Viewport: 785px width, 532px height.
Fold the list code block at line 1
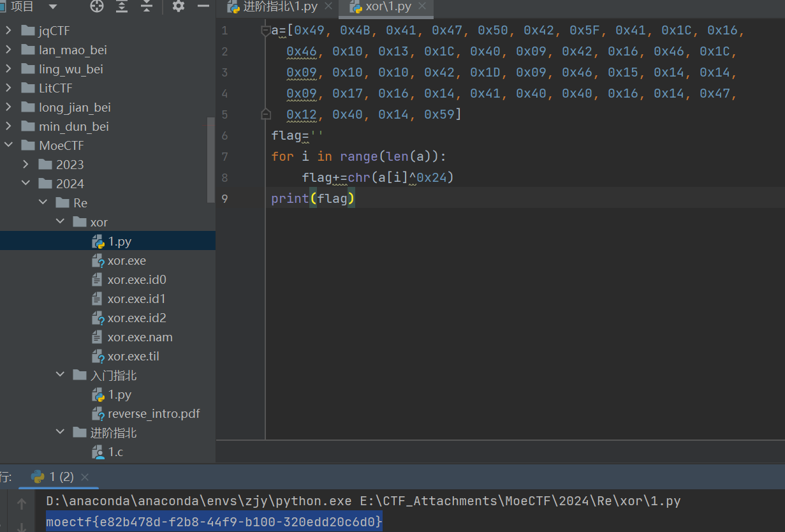coord(266,31)
